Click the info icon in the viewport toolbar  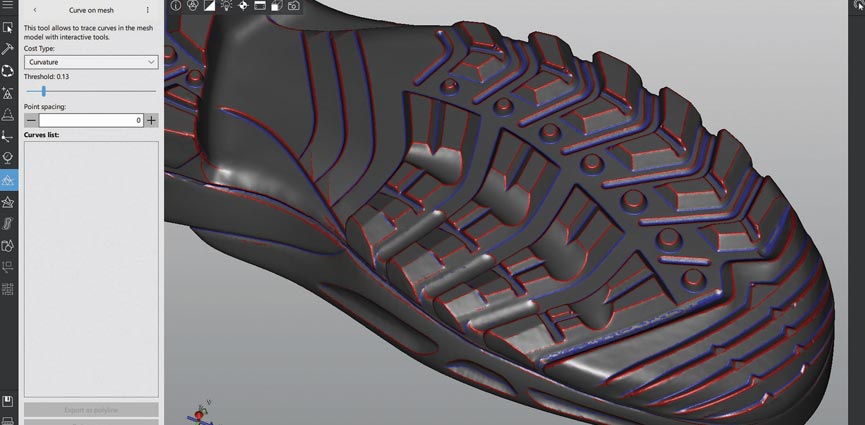pyautogui.click(x=176, y=6)
